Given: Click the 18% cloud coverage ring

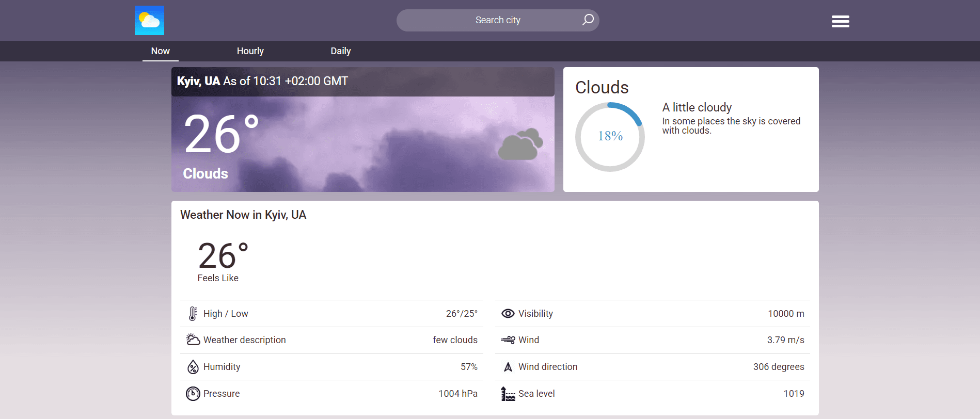Looking at the screenshot, I should click(610, 137).
